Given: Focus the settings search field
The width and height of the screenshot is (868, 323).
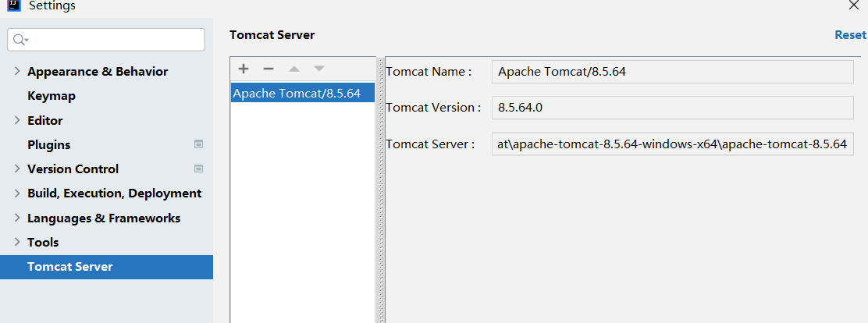Looking at the screenshot, I should click(105, 39).
